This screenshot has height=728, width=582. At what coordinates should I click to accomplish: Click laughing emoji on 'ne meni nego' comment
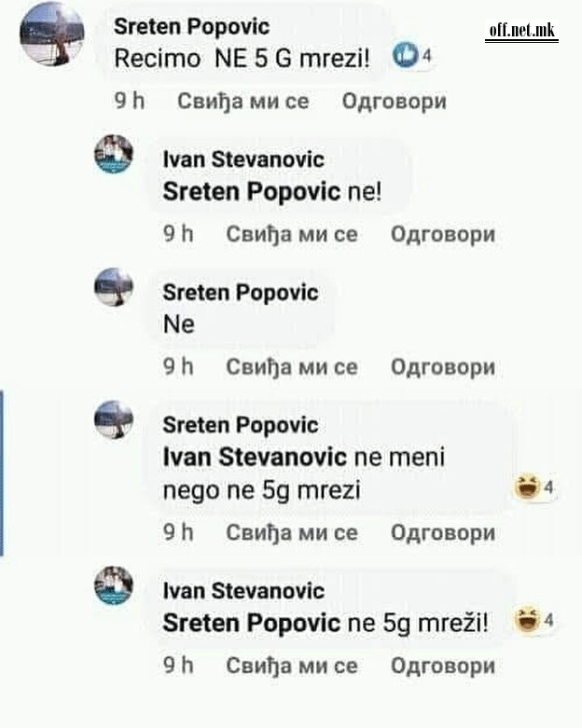coord(527,487)
